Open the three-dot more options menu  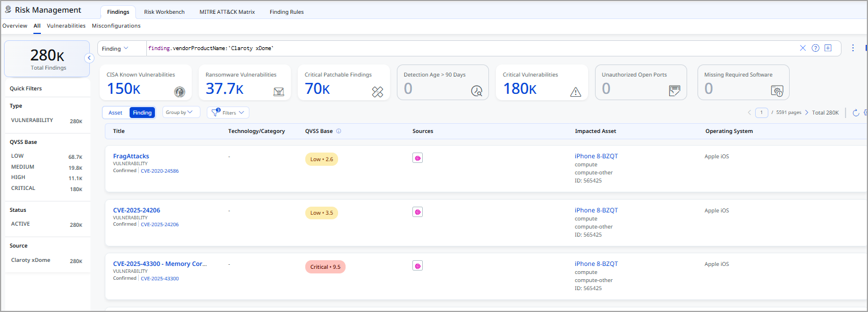853,48
